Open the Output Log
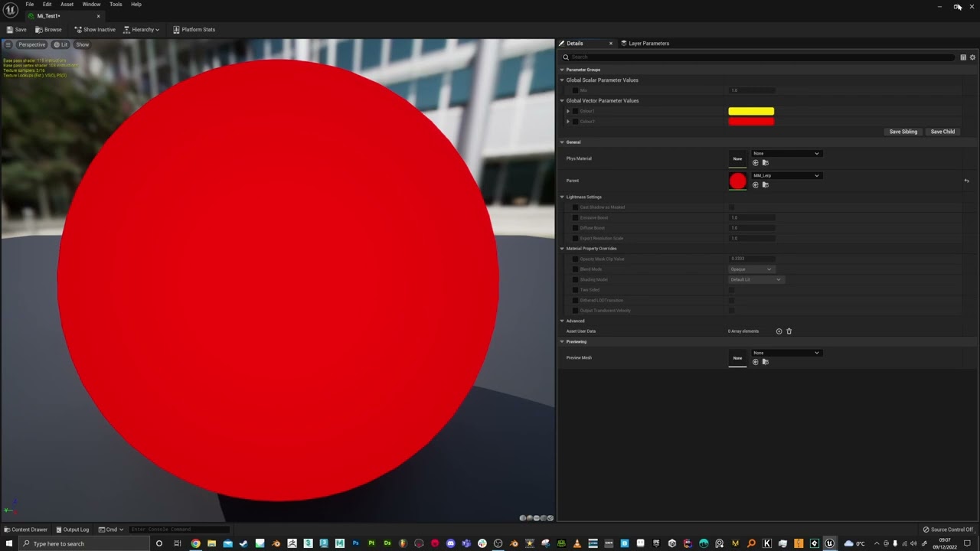This screenshot has height=551, width=980. point(72,530)
